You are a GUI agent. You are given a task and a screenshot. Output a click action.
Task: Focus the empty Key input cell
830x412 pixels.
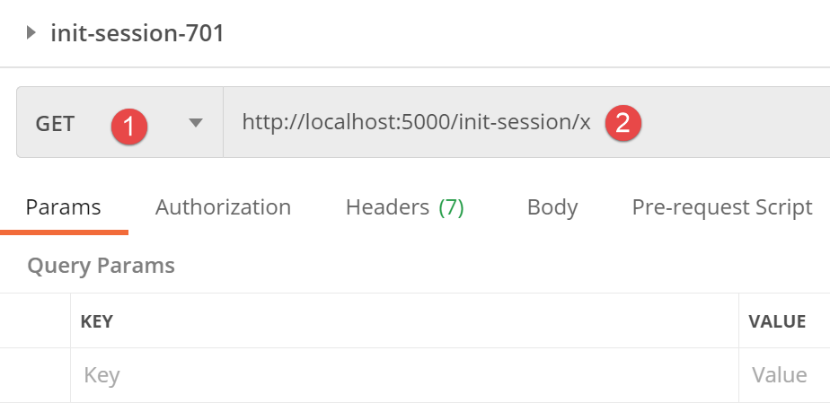tap(400, 375)
